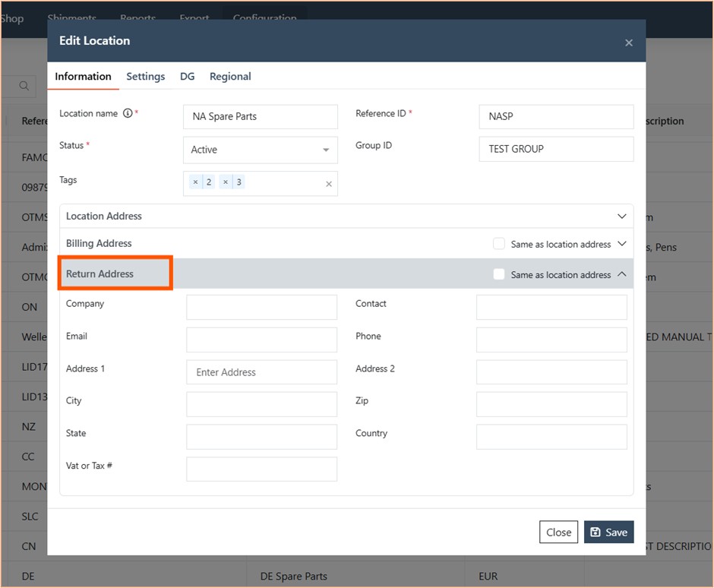
Task: Click the Zip input field
Action: [551, 404]
